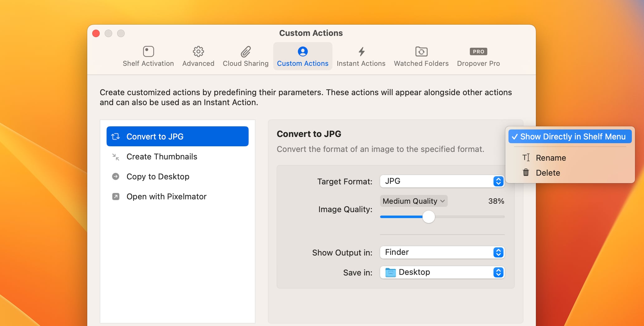This screenshot has width=644, height=326.
Task: Choose Delete from the context menu
Action: pos(548,173)
